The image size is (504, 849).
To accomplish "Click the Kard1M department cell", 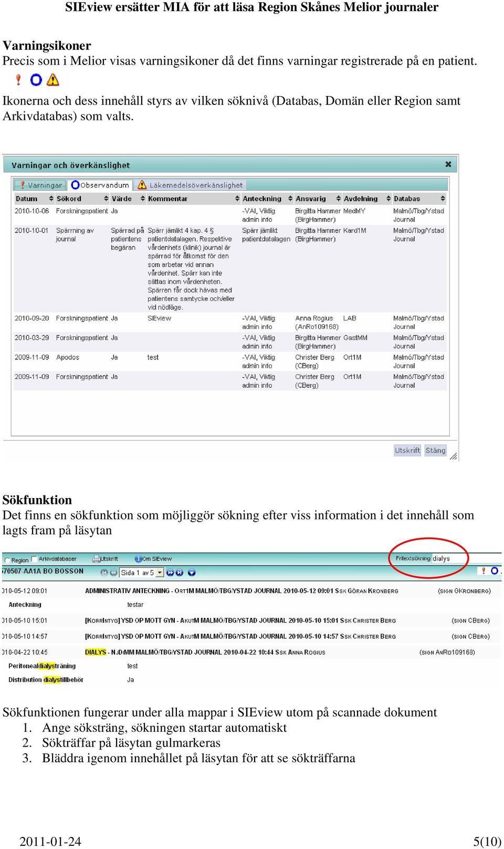I will coord(355,230).
